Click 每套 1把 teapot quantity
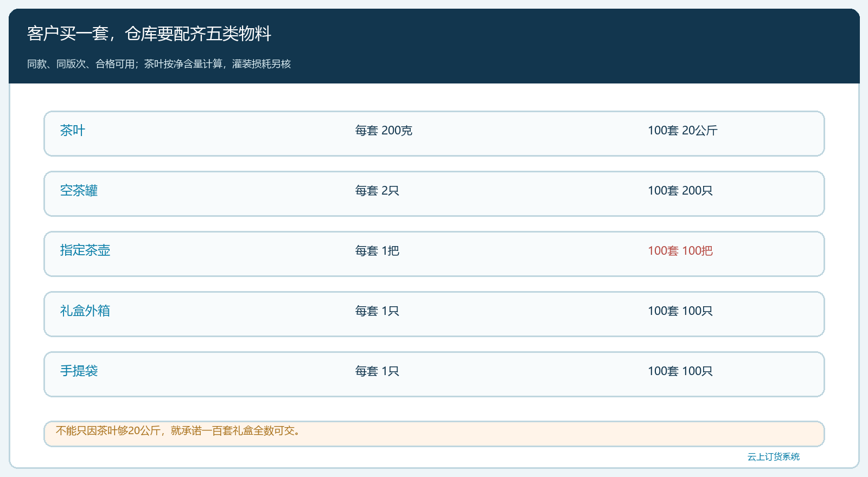 377,251
